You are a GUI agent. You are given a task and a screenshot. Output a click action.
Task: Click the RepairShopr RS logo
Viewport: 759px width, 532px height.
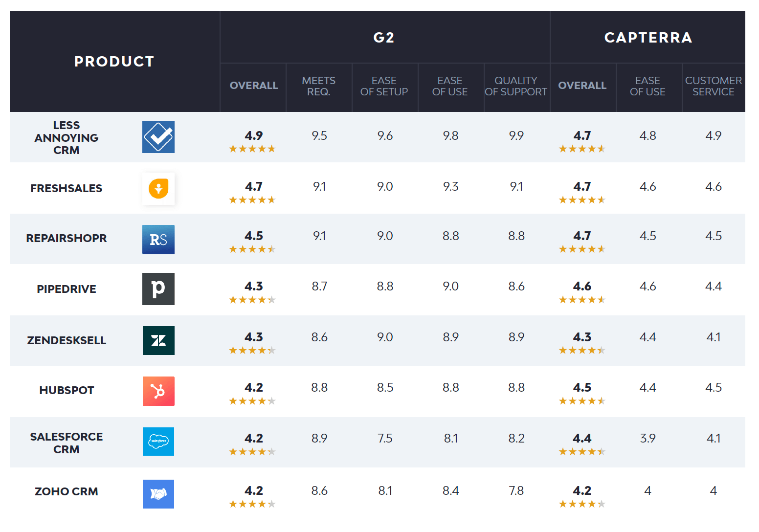[x=158, y=240]
